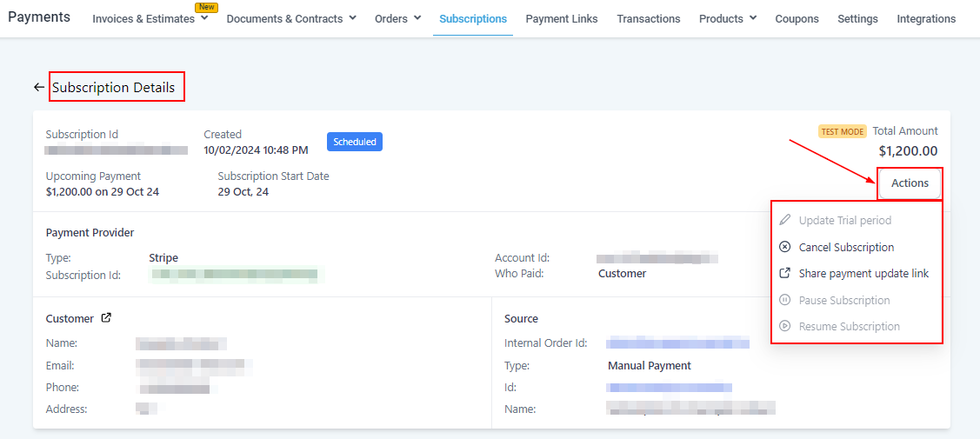Screen dimensions: 980x439
Task: Switch to the Subscriptions tab
Action: tap(473, 18)
